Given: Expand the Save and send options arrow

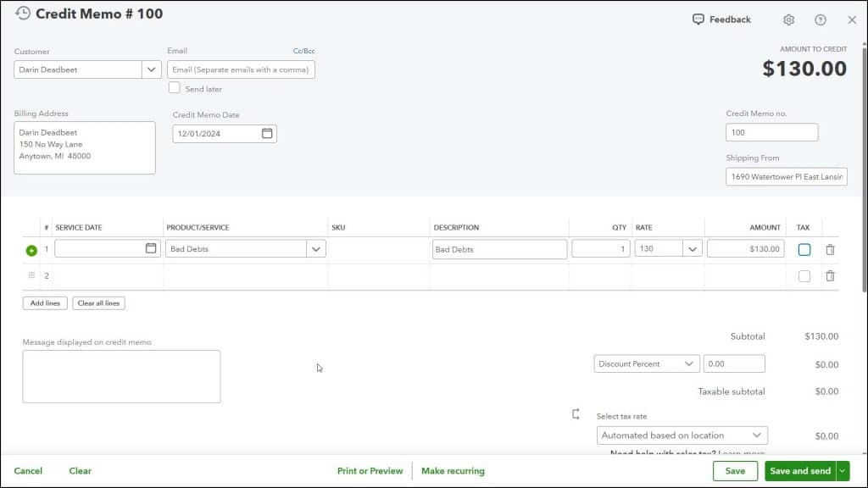Looking at the screenshot, I should (843, 471).
